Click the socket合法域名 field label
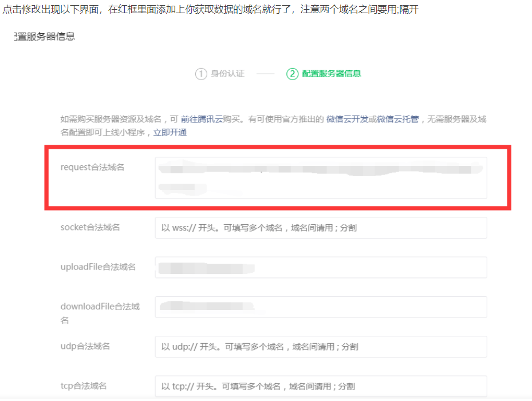This screenshot has height=401, width=532. point(90,227)
